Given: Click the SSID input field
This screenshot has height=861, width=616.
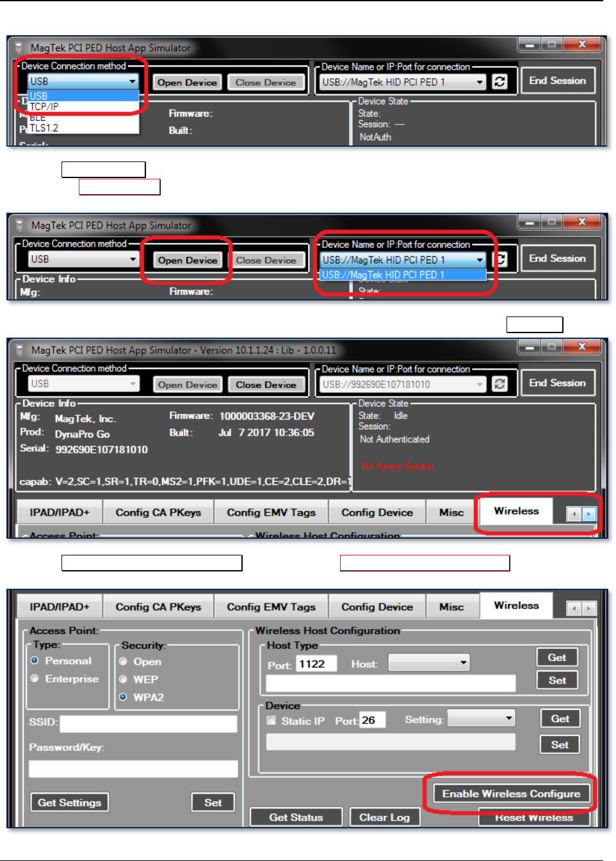Looking at the screenshot, I should 149,724.
